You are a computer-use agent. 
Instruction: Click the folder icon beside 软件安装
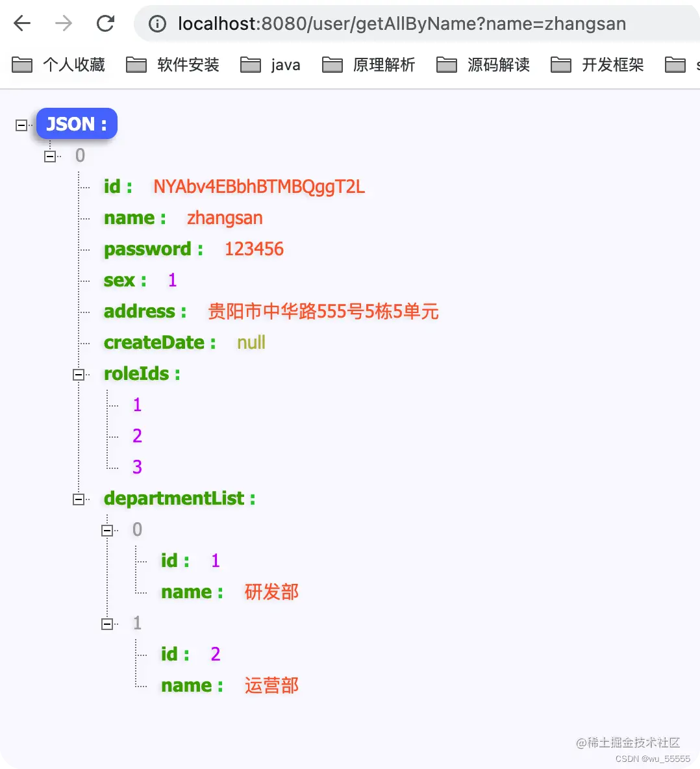[x=136, y=64]
